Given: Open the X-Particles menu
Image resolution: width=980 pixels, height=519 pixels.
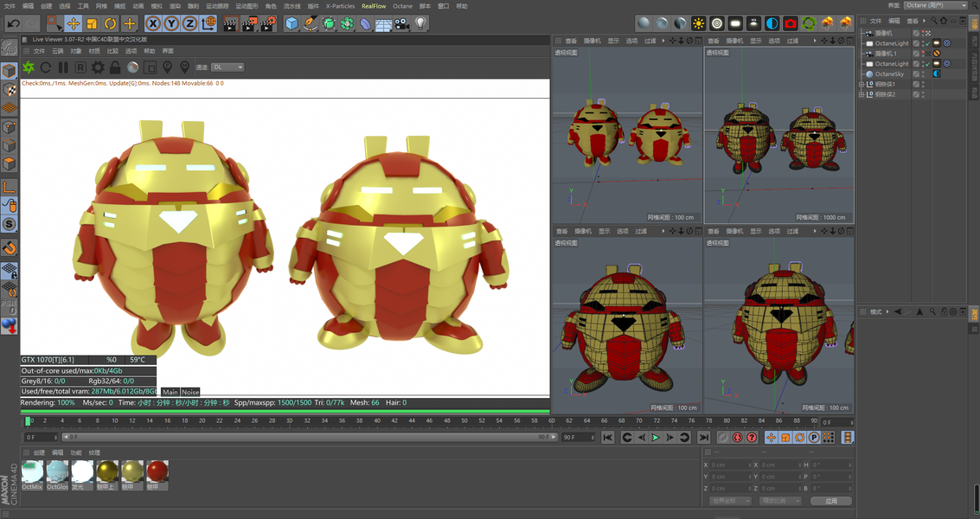Looking at the screenshot, I should tap(340, 6).
